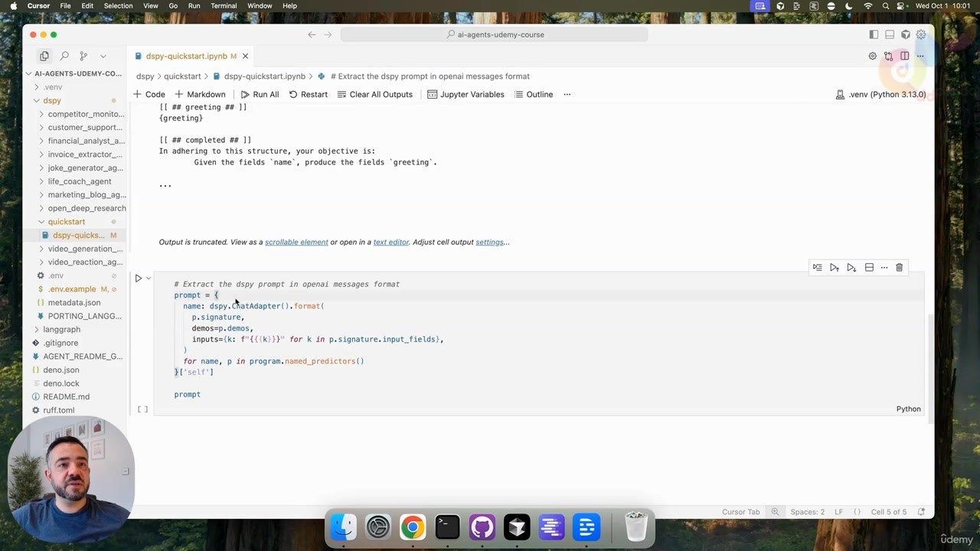The width and height of the screenshot is (980, 551).
Task: Expand the customer_support... folder
Action: coord(73,127)
